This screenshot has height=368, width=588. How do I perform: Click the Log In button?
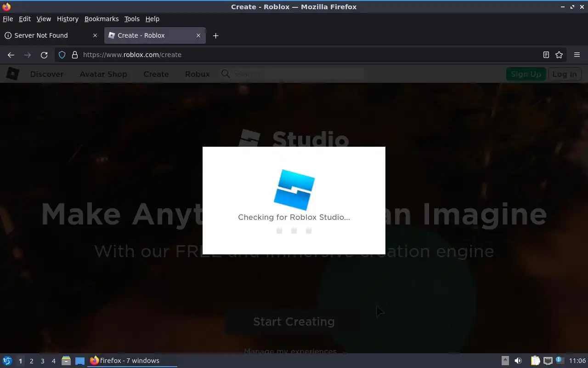[565, 74]
